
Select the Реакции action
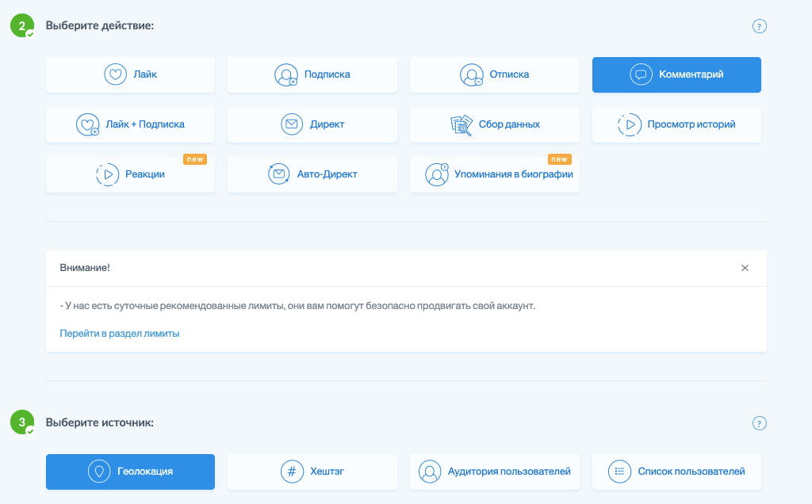[130, 174]
